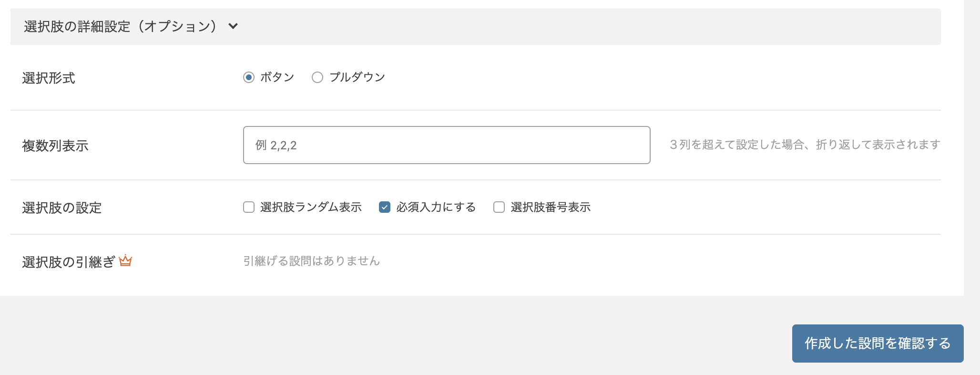This screenshot has width=980, height=375.
Task: Click the 選択形式 row label
Action: (x=49, y=78)
